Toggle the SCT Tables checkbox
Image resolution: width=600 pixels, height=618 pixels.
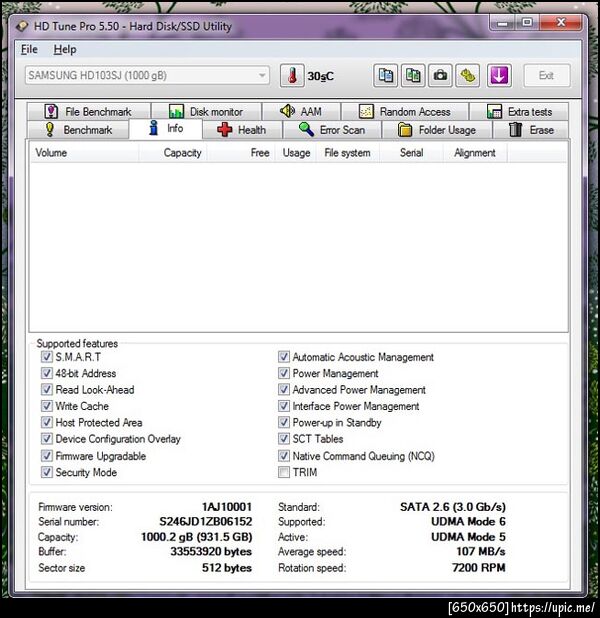pyautogui.click(x=283, y=438)
